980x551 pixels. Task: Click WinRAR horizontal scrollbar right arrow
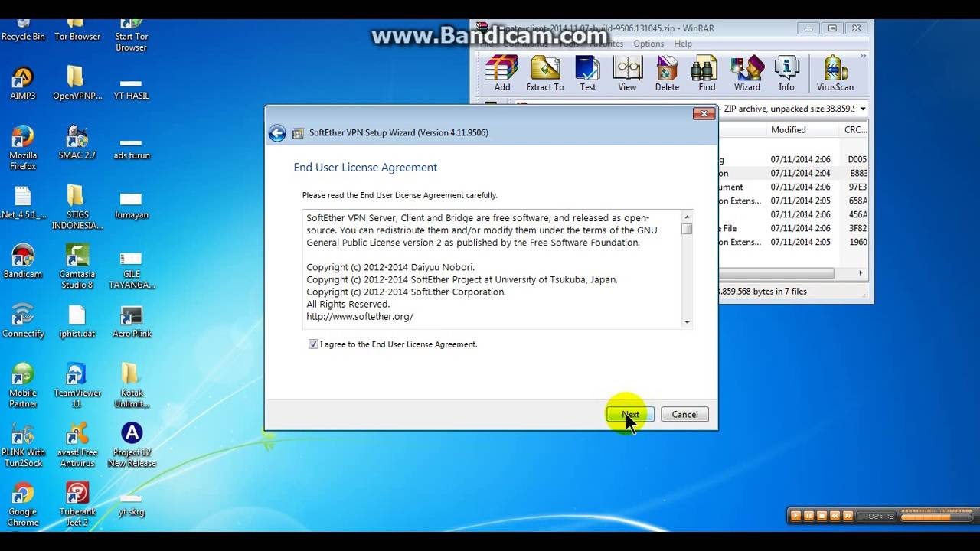pos(861,273)
